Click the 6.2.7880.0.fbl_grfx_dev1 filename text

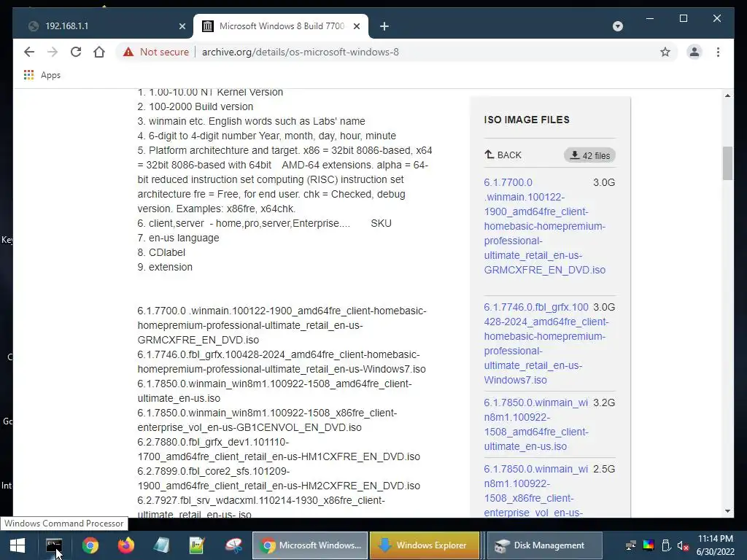coord(279,449)
